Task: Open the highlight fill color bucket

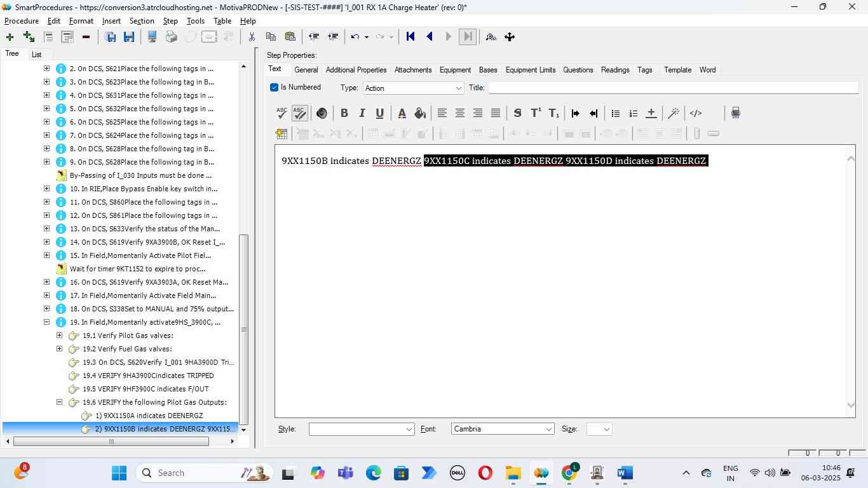Action: pyautogui.click(x=419, y=113)
